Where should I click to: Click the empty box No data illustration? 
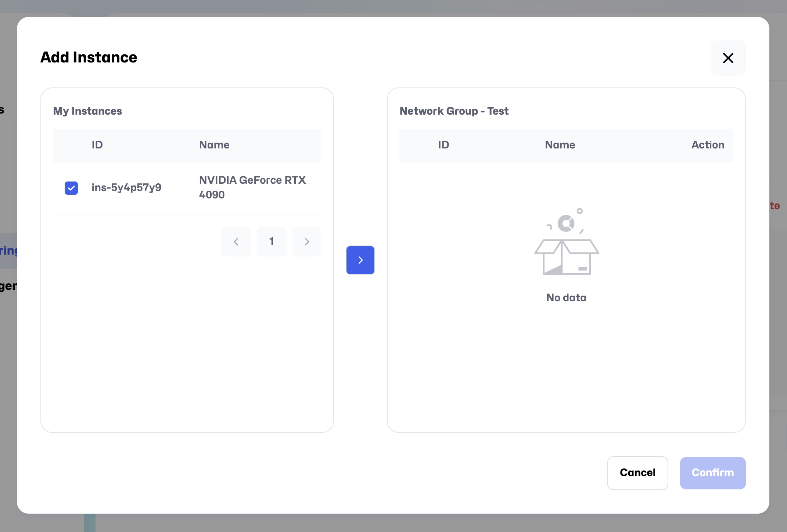[x=566, y=242]
